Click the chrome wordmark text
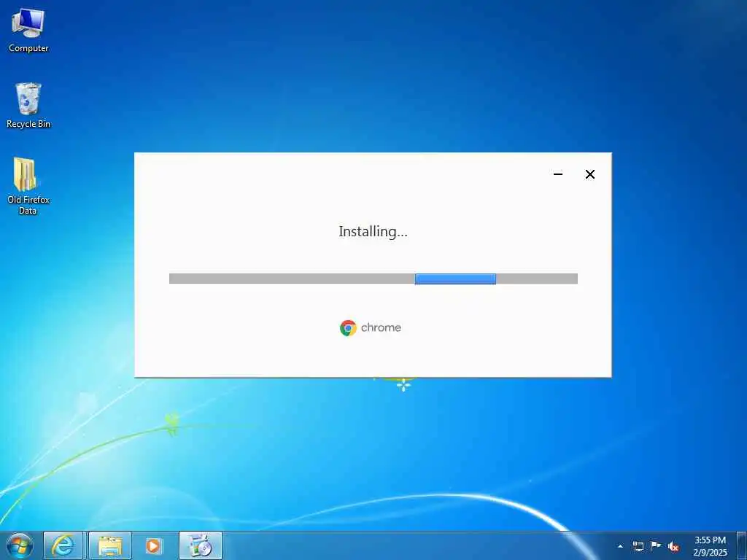The width and height of the screenshot is (747, 560). [x=381, y=327]
